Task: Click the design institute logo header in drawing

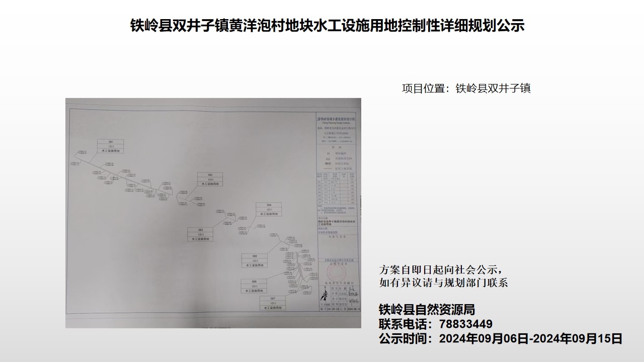Action: (337, 120)
